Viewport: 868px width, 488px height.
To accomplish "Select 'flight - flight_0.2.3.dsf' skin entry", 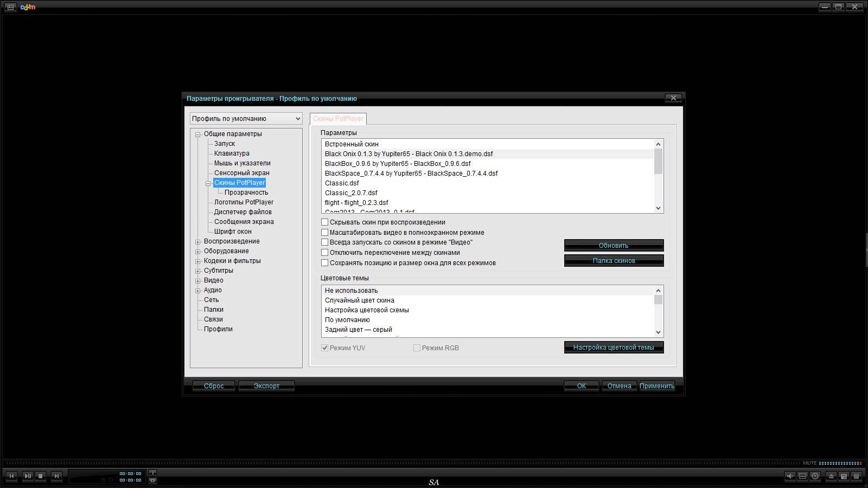I will click(x=488, y=203).
